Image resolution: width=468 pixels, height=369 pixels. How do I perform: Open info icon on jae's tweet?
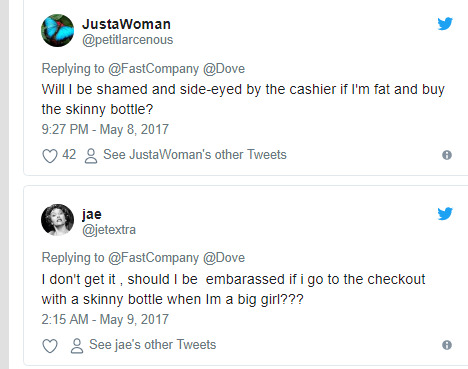tap(447, 345)
